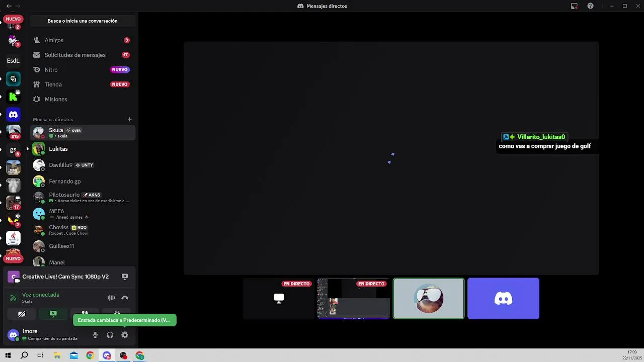644x362 pixels.
Task: Open the green K logo server
Action: (x=13, y=97)
